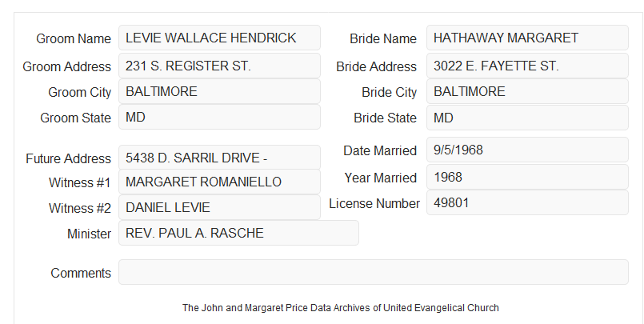The width and height of the screenshot is (644, 324).
Task: Focus the License Number field
Action: click(x=527, y=202)
